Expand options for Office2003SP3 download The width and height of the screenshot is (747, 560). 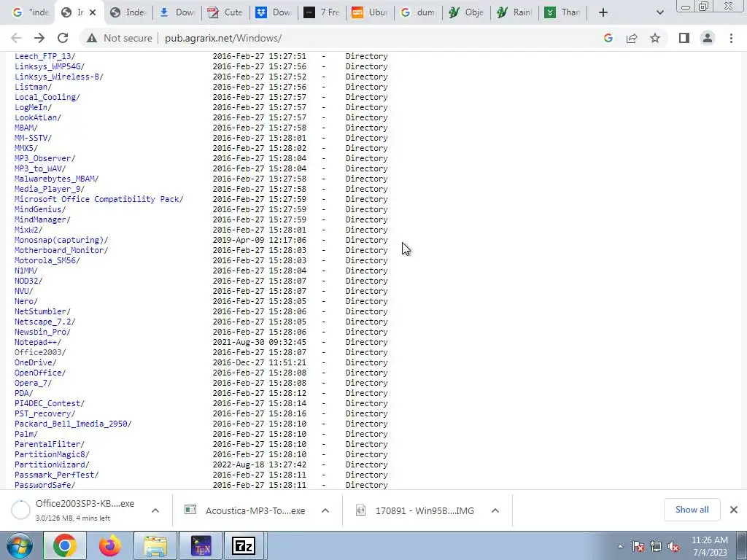[155, 510]
